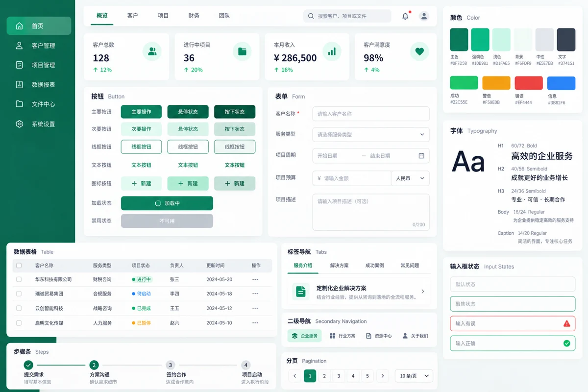This screenshot has height=392, width=588.
Task: Click step 3 签约合作 in steps
Action: (170, 365)
